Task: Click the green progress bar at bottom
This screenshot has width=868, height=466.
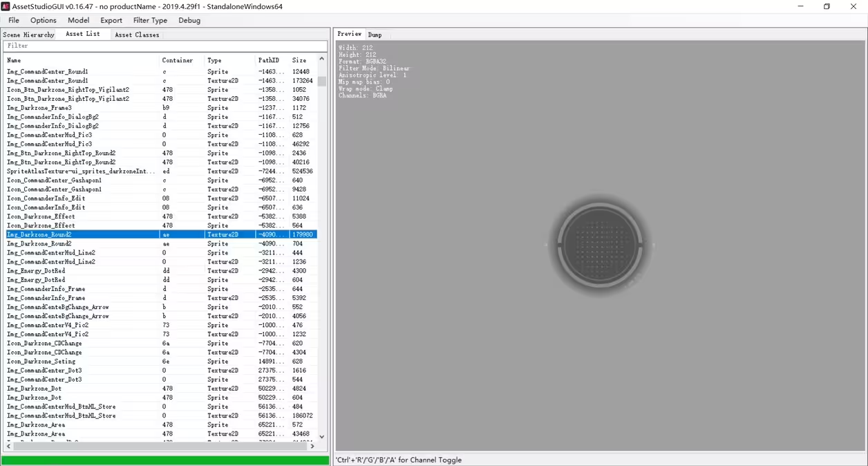Action: click(x=164, y=460)
